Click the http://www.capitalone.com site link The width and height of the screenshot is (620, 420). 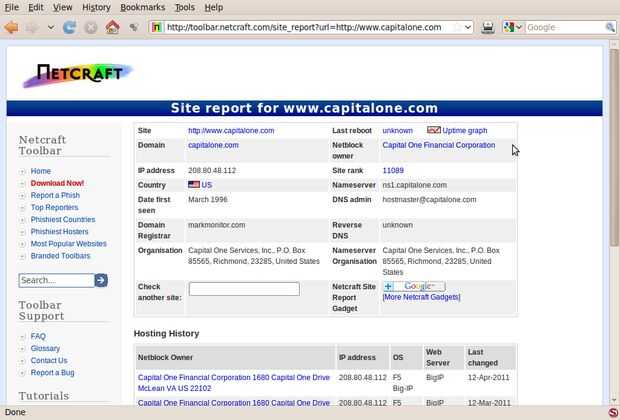pos(231,131)
